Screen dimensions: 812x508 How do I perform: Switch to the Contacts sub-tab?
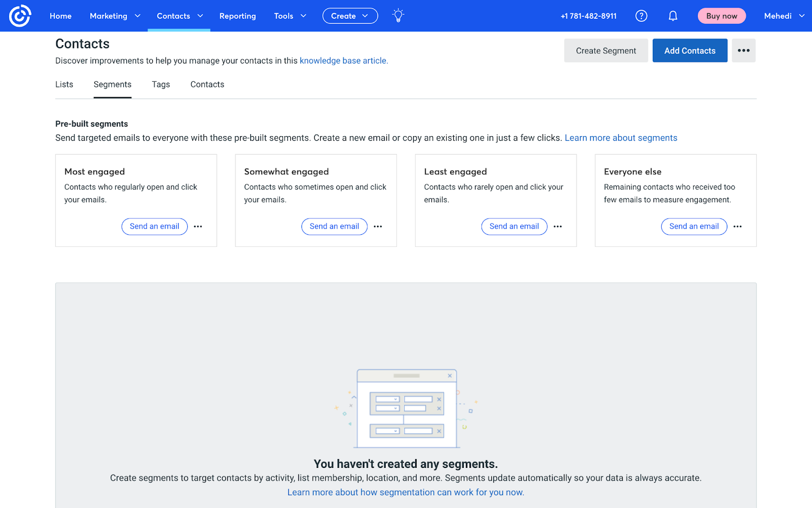point(207,84)
